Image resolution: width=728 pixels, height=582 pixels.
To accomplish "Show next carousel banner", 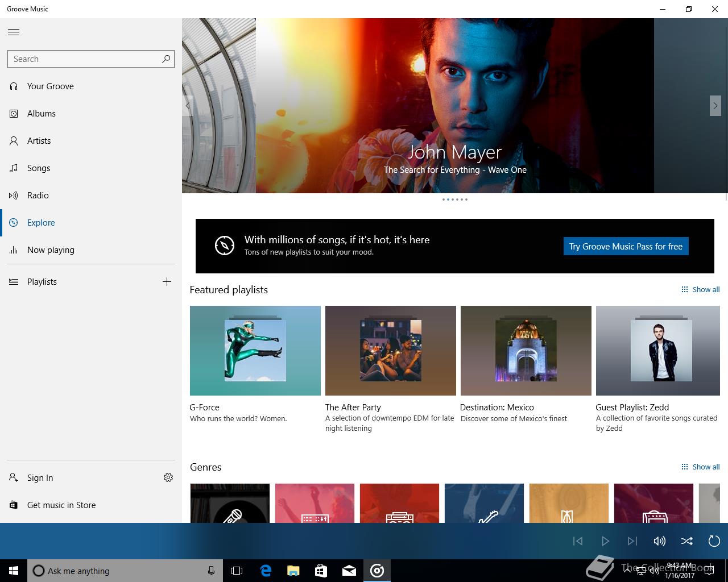I will point(715,106).
